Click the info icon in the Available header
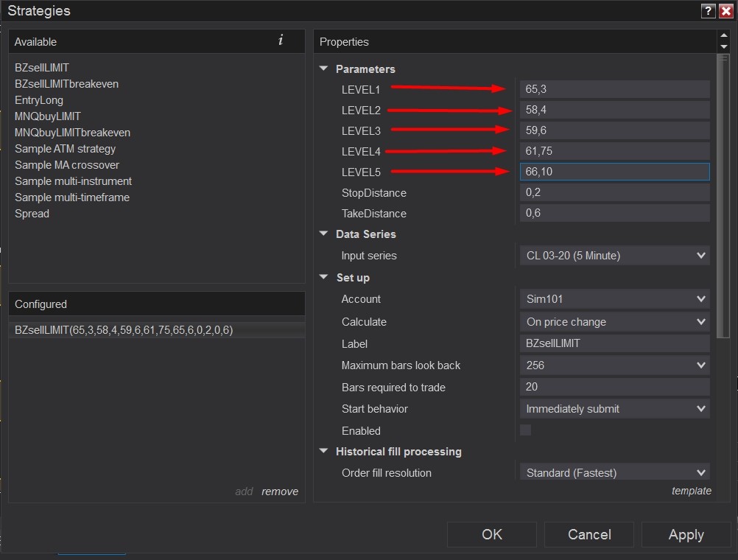738x560 pixels. coord(281,41)
